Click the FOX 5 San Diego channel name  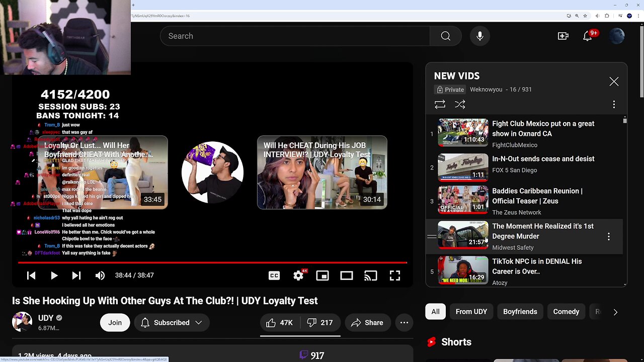[514, 170]
